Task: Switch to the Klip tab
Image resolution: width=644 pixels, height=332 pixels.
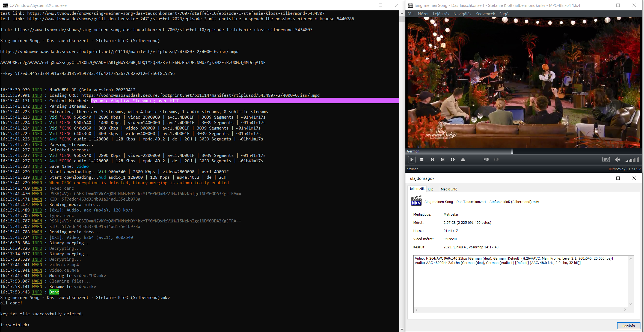Action: pos(431,189)
